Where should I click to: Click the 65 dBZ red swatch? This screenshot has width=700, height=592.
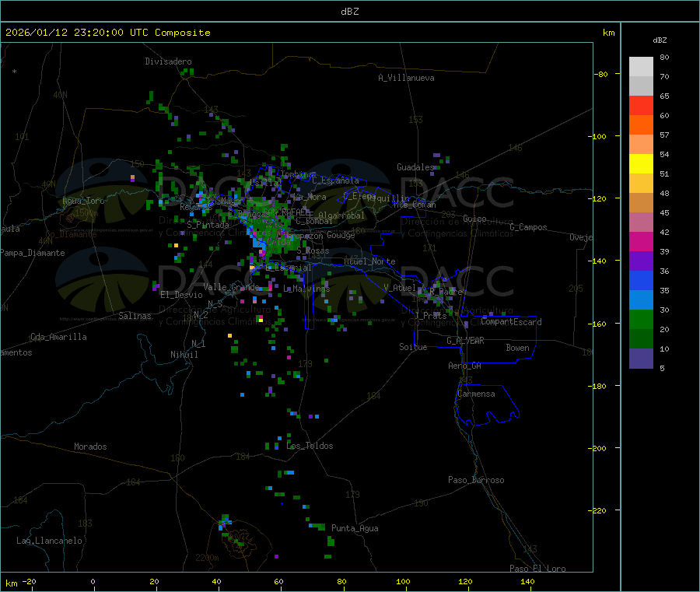tap(641, 105)
